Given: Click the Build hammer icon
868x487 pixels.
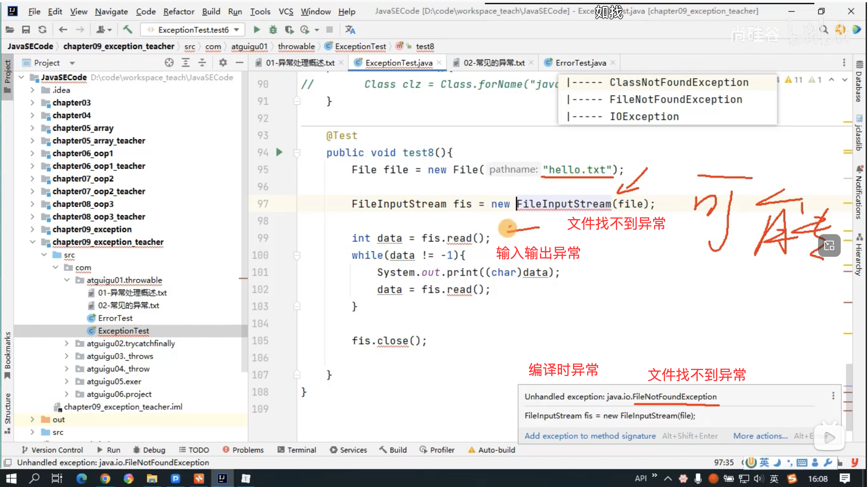Looking at the screenshot, I should pos(127,30).
